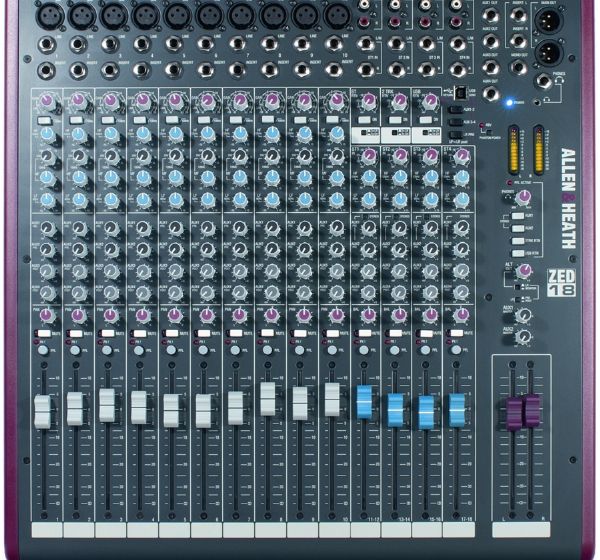
Task: Mute channel 7
Action: click(235, 333)
